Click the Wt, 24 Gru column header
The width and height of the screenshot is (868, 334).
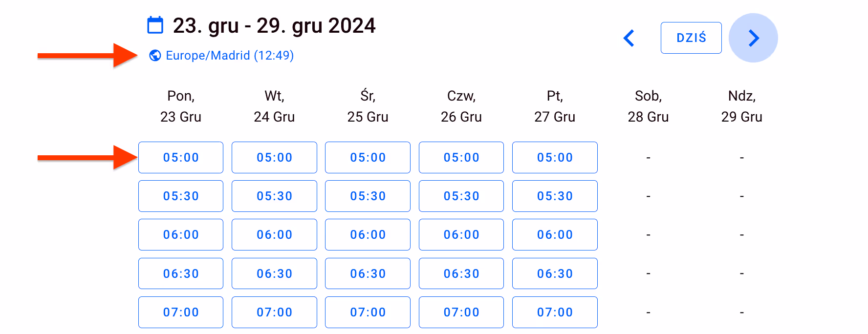click(x=274, y=106)
